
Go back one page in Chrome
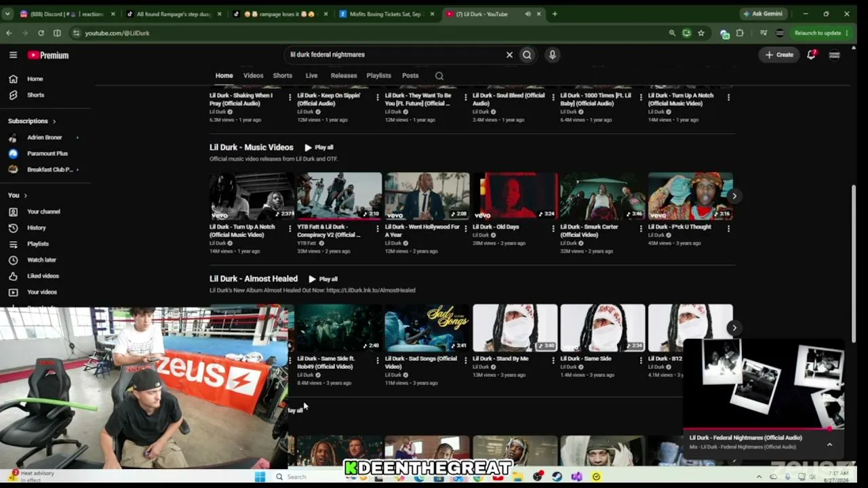[x=9, y=33]
